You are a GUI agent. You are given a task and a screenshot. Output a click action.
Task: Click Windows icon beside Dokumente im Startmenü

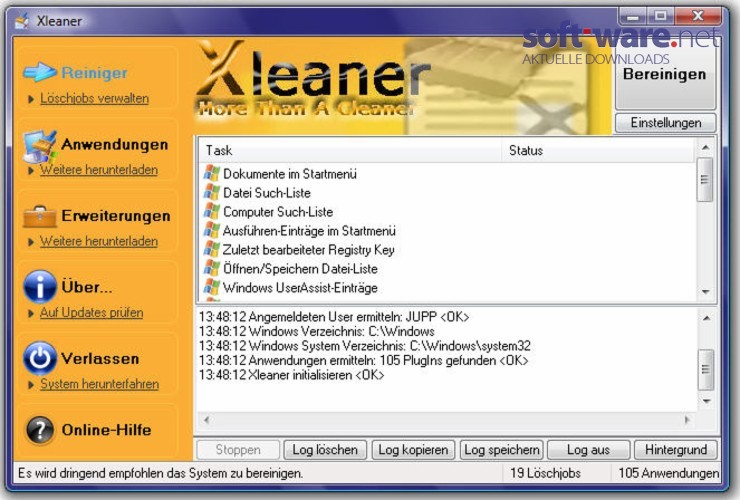(212, 174)
